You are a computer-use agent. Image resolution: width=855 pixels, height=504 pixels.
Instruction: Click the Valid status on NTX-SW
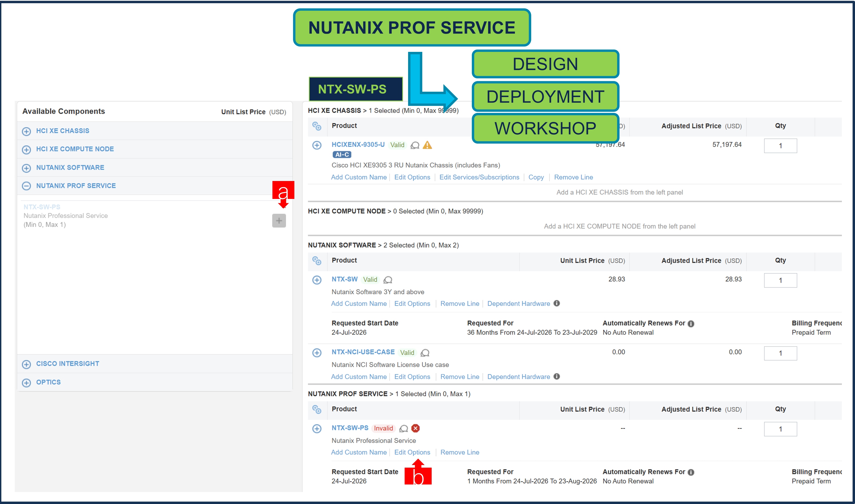coord(370,279)
